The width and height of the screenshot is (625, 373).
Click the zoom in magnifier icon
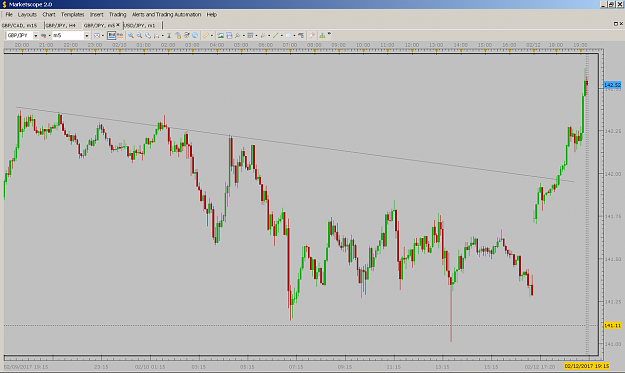(x=131, y=35)
